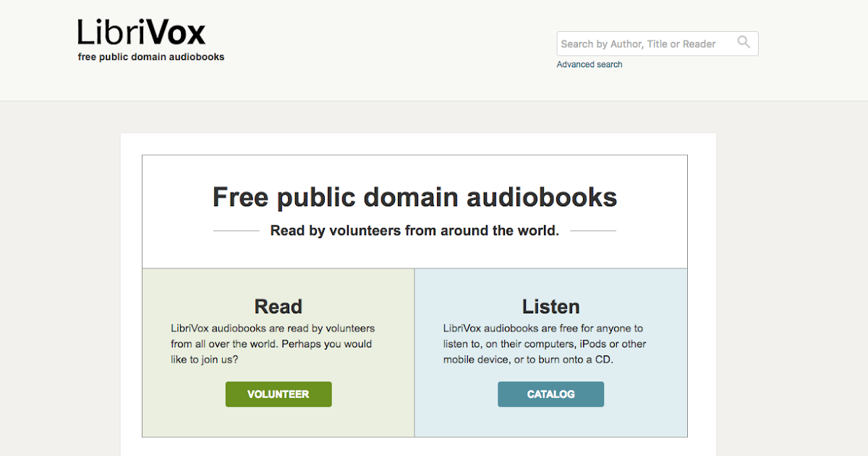Click "Read by volunteers from around the world" subtitle
Screen dimensions: 868x456
pos(414,231)
